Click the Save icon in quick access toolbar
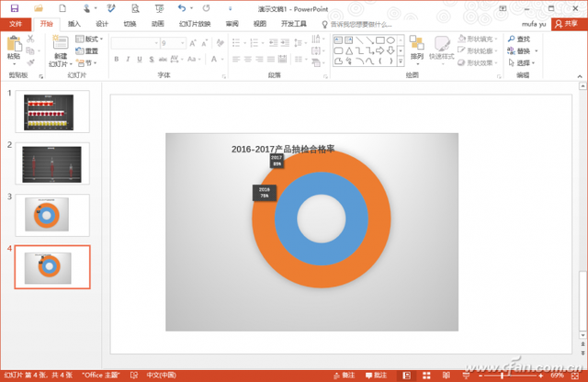This screenshot has width=588, height=382. coord(14,8)
